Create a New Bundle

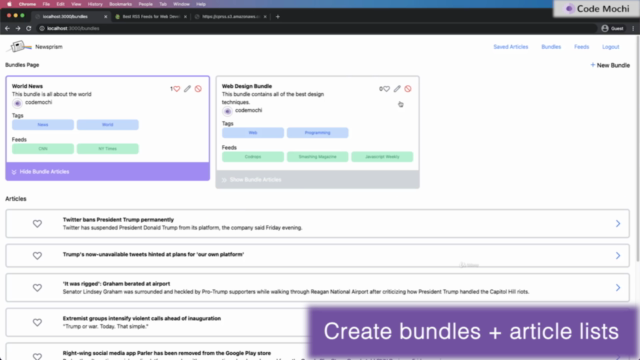pos(610,65)
